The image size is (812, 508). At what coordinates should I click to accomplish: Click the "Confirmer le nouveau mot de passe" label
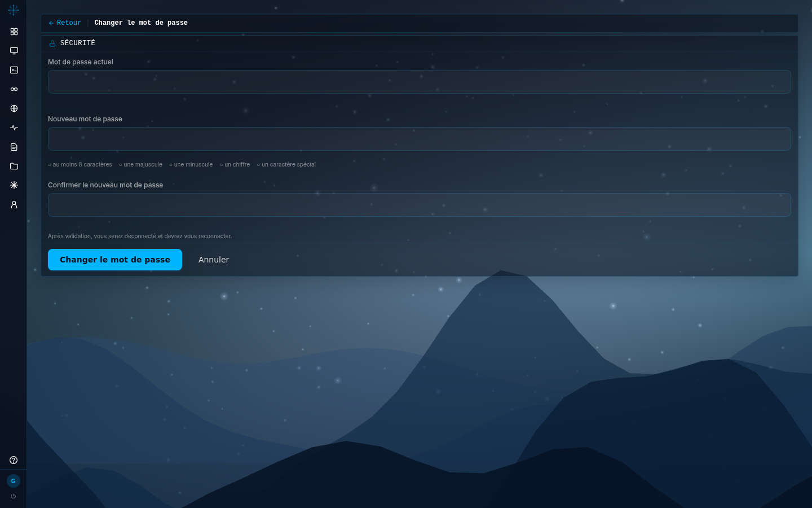click(x=105, y=185)
